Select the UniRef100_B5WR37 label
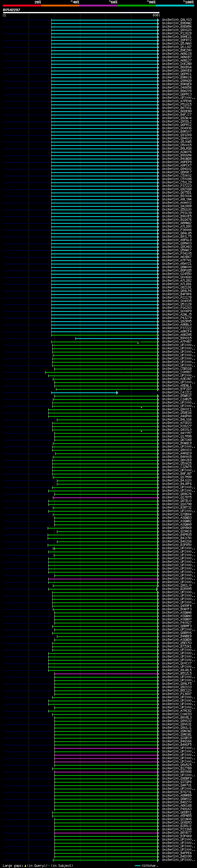Viewport: 197px width, 868px height. (x=176, y=396)
